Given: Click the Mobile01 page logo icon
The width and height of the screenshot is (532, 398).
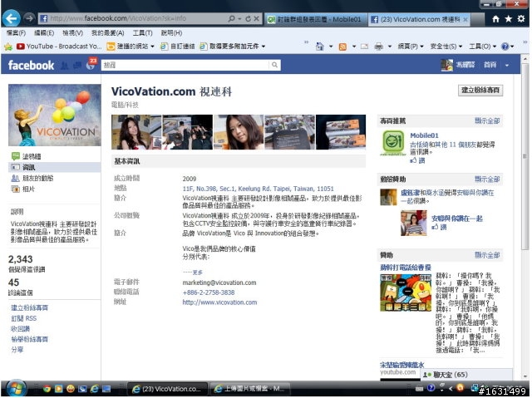Looking at the screenshot, I should pos(393,142).
